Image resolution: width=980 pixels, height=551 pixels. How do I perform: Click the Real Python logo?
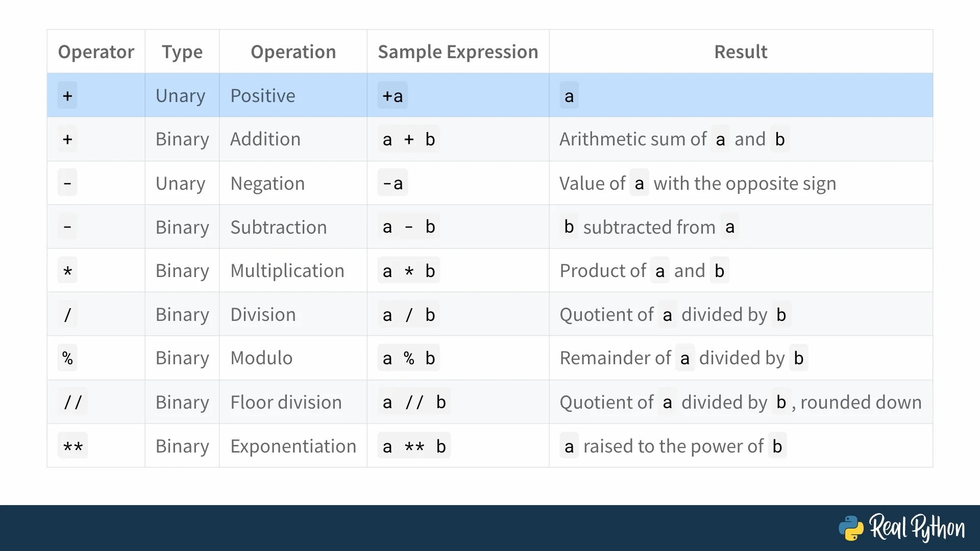click(x=901, y=528)
